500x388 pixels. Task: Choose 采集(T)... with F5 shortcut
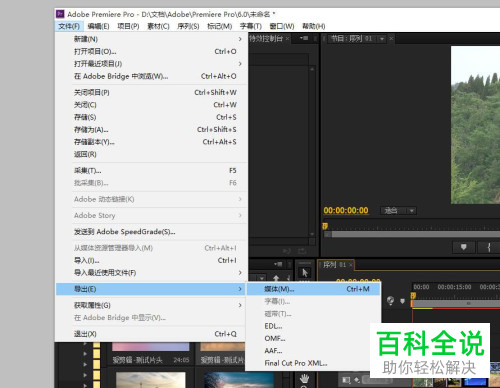coord(152,170)
